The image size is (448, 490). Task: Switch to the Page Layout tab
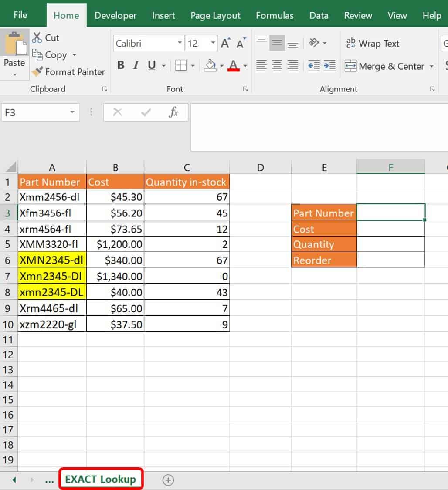(x=215, y=15)
